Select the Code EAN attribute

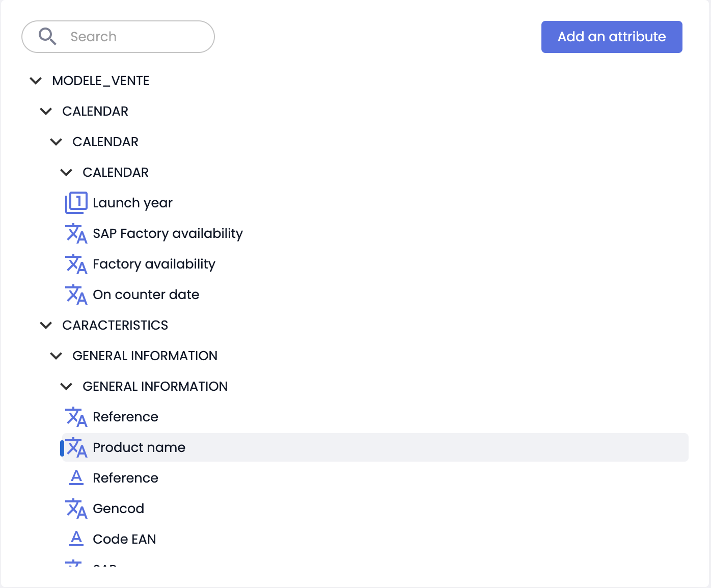click(124, 539)
